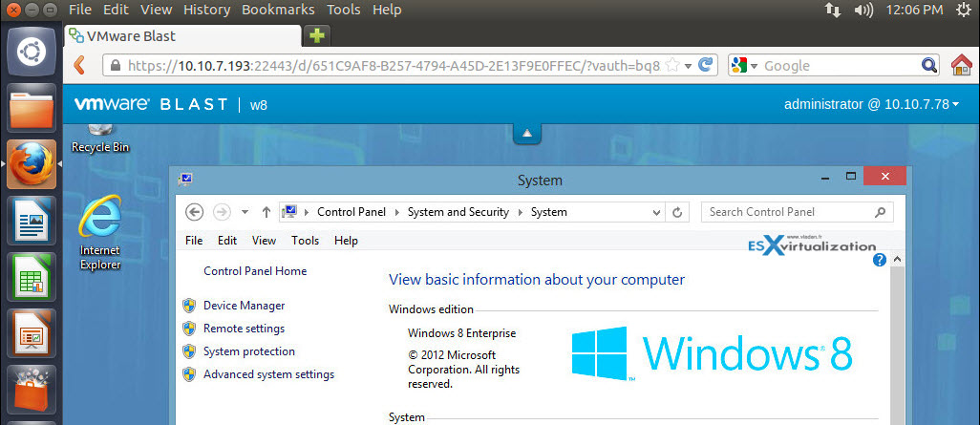The height and width of the screenshot is (425, 980).
Task: Click Control Panel forward arrow
Action: 222,212
